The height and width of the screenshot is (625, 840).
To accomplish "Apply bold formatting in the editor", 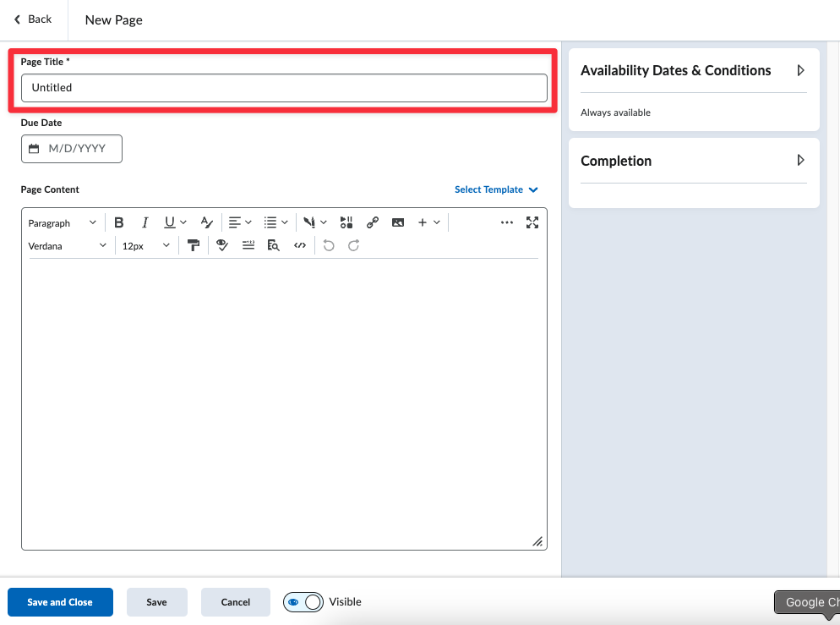I will coord(119,222).
